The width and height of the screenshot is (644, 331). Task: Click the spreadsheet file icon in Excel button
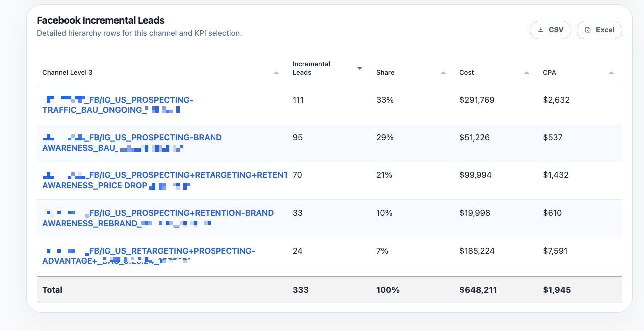click(588, 30)
